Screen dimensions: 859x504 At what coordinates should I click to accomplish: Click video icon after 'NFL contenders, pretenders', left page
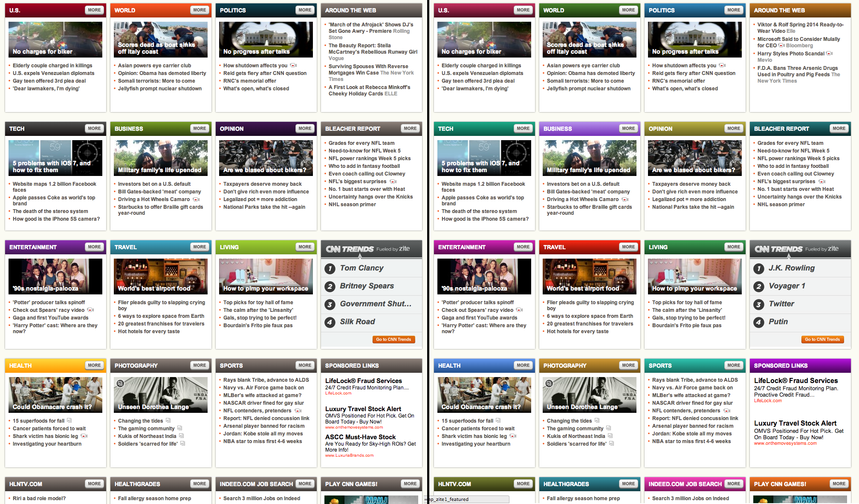point(298,411)
